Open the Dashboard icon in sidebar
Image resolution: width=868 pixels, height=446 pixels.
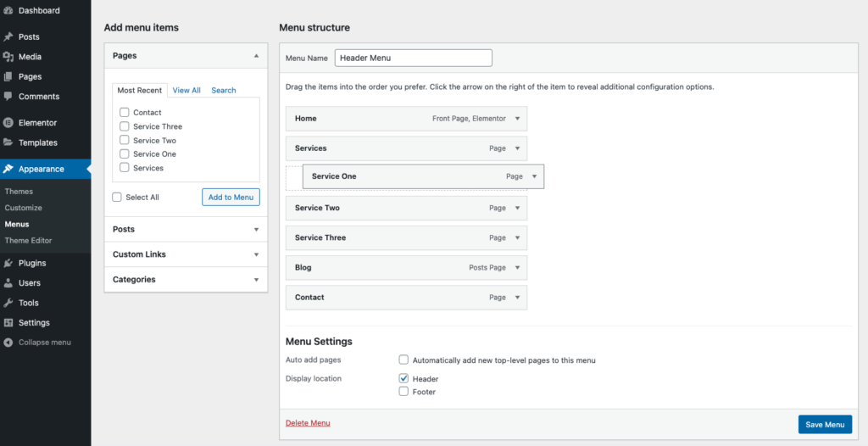click(x=8, y=10)
